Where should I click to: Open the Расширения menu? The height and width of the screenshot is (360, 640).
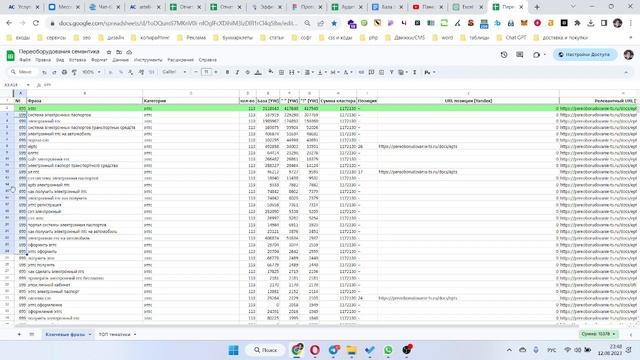click(x=180, y=60)
